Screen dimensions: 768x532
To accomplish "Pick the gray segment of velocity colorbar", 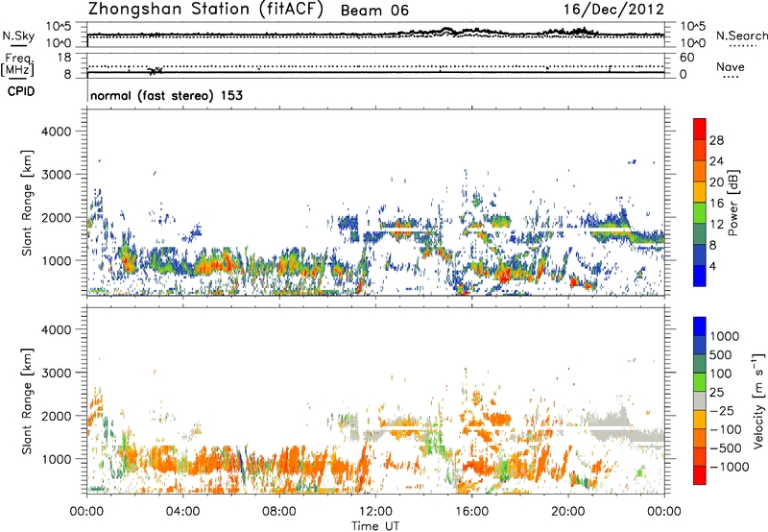I will click(700, 401).
